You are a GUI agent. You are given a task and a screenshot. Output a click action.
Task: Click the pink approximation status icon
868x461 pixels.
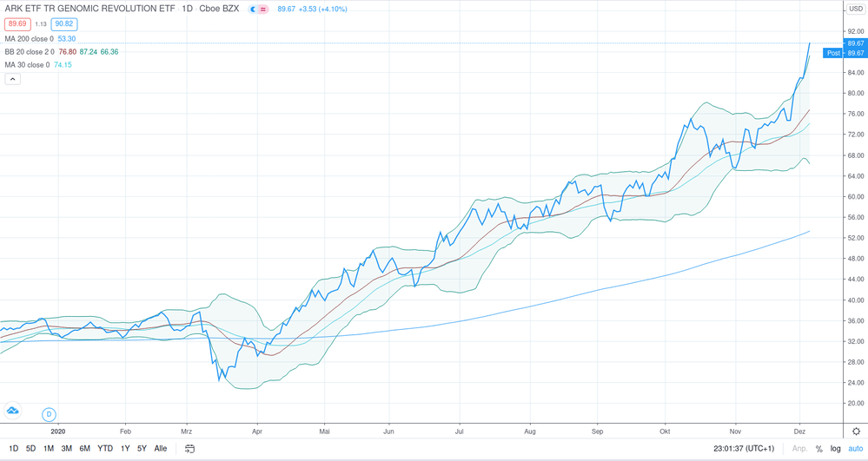point(263,10)
